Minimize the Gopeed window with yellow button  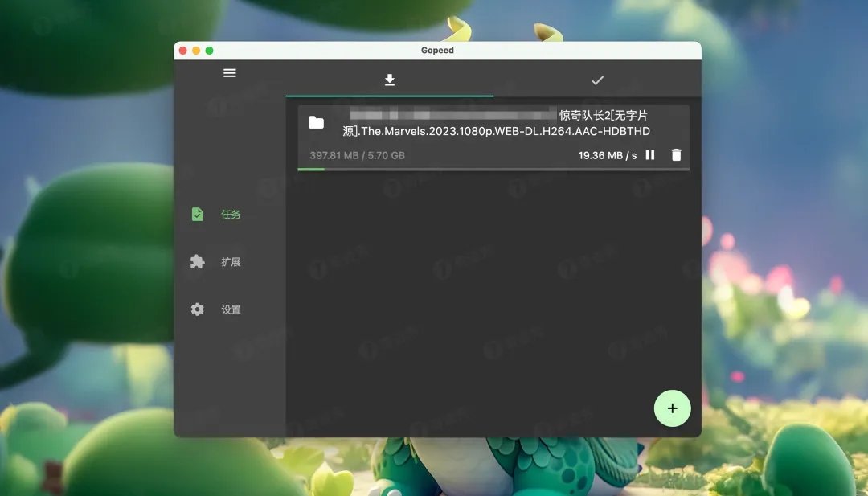pos(196,51)
